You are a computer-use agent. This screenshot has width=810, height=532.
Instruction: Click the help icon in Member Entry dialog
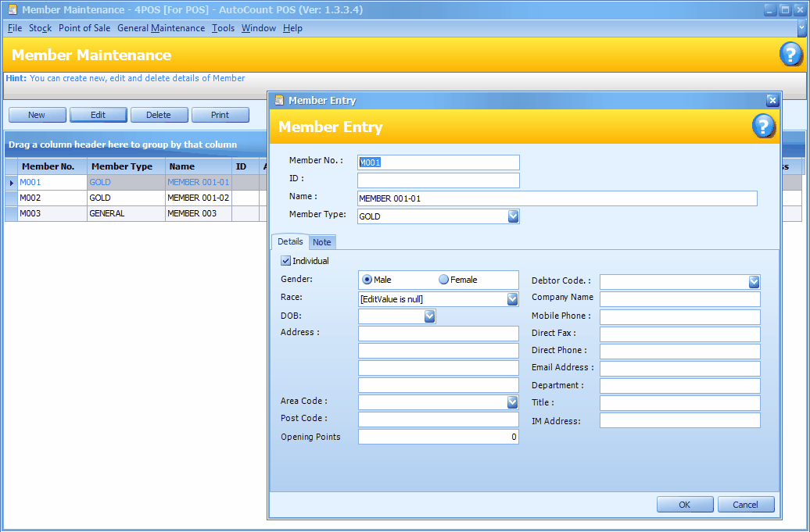(x=763, y=126)
